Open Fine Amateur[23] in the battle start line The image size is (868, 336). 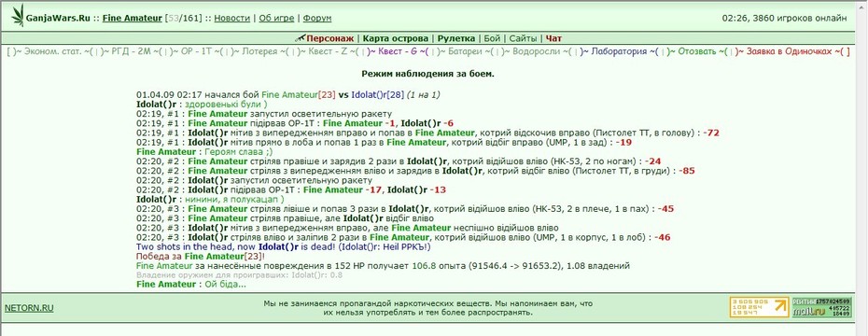pos(299,94)
